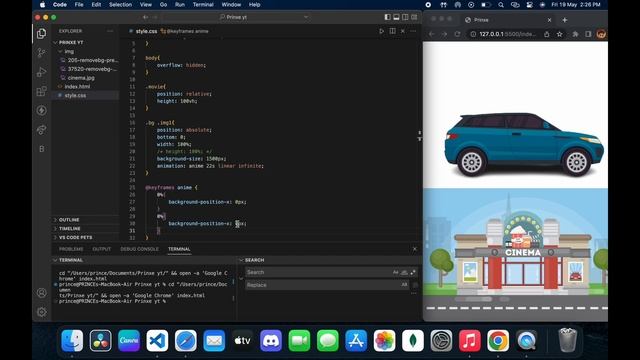
Task: Open the Source Control view
Action: [41, 53]
